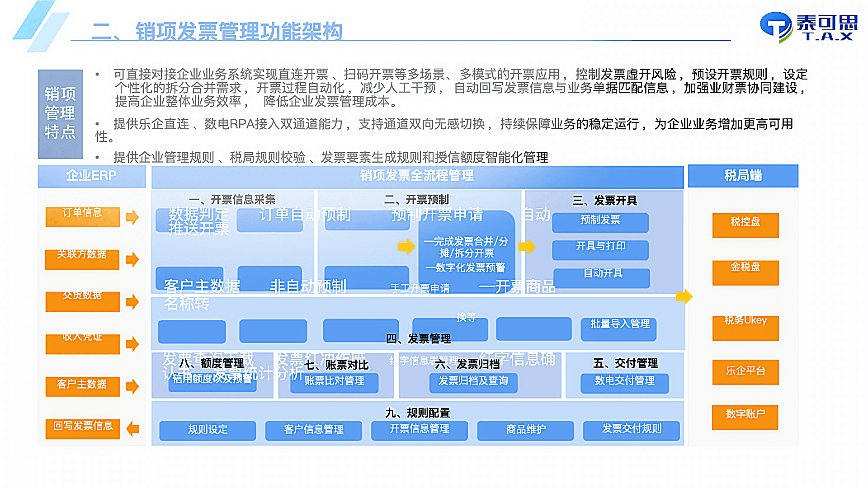The width and height of the screenshot is (868, 488).
Task: Click the 企业ERP header
Action: (91, 176)
